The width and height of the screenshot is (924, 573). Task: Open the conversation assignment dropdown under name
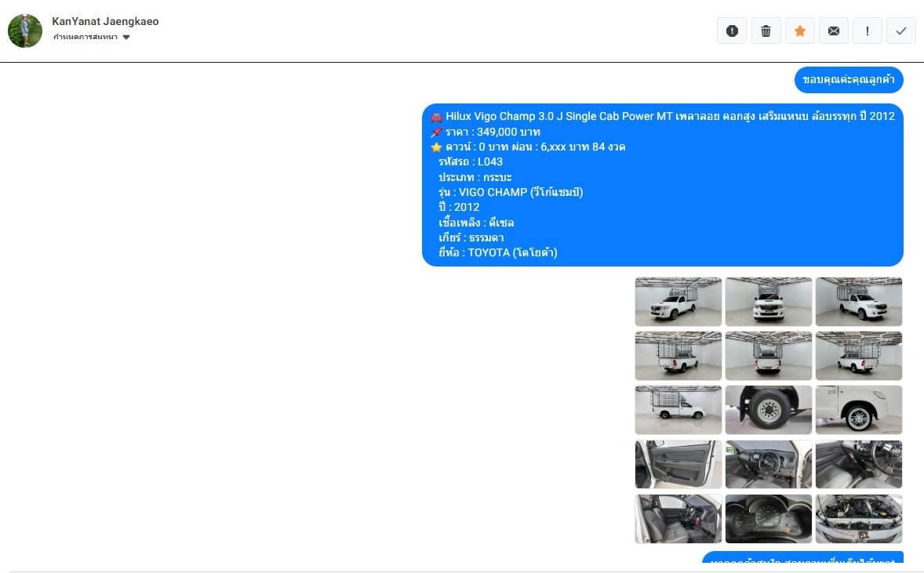tap(91, 37)
